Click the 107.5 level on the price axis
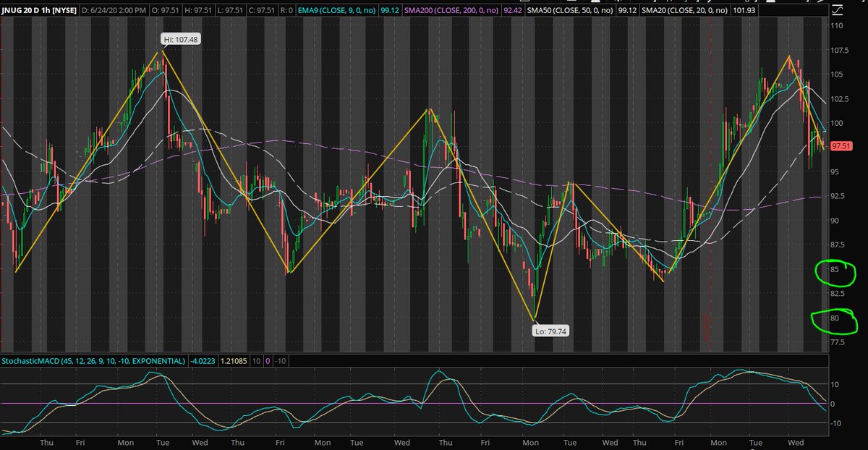Viewport: 868px width, 450px height. tap(839, 51)
